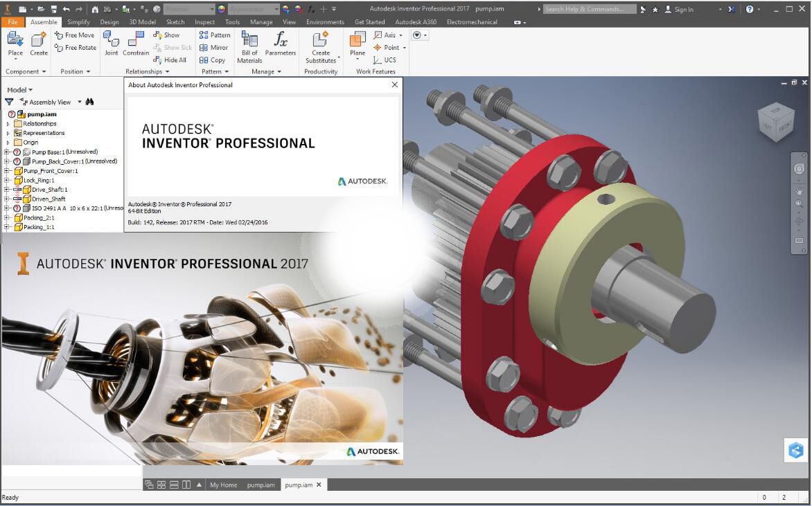
Task: Click the Place component tool
Action: pos(15,44)
